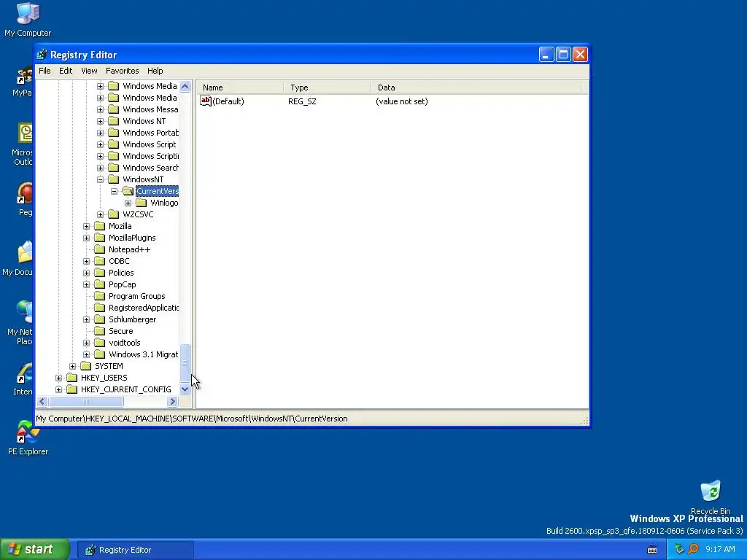Click the open CurrentVersion folder icon
Screen dimensions: 747x560
pyautogui.click(x=128, y=191)
